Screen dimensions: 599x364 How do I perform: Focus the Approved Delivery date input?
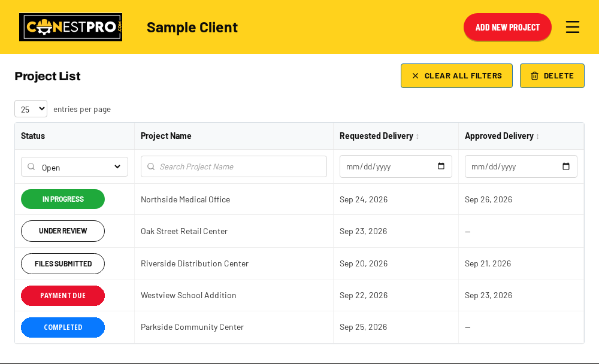(521, 166)
